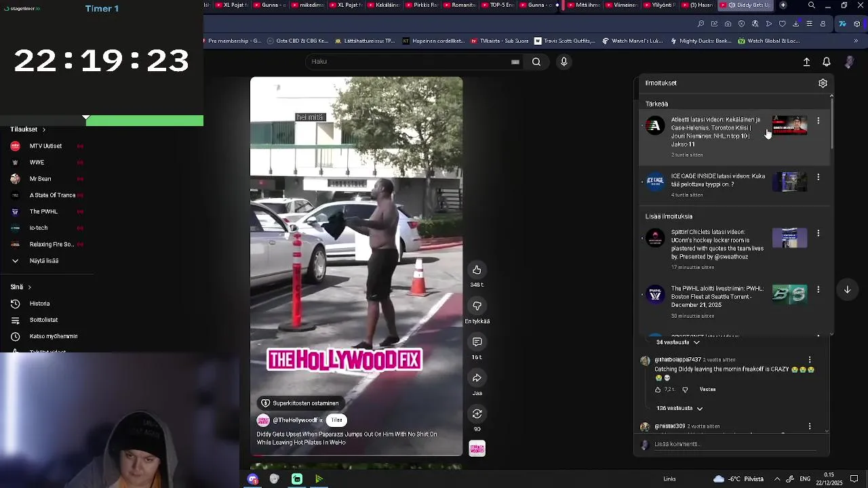The width and height of the screenshot is (868, 488).
Task: Open 'TVkaista - Sub Suora' bookmark
Action: [x=499, y=41]
